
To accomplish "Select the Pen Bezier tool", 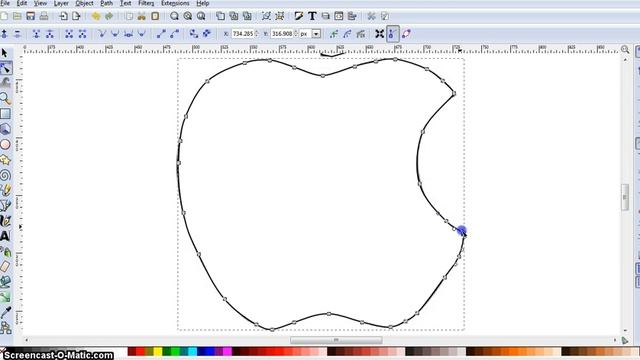I will tap(5, 206).
